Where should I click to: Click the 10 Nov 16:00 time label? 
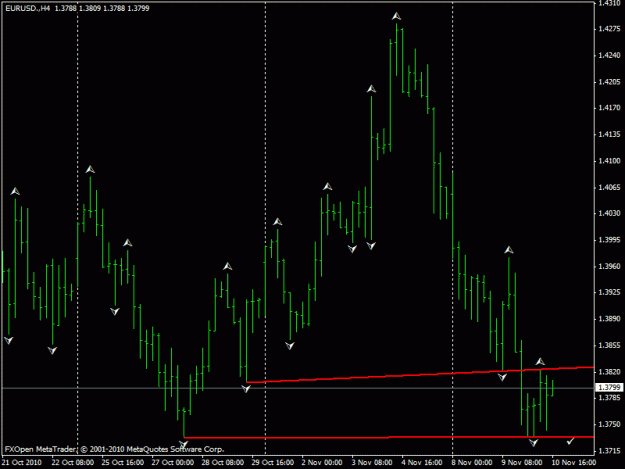[x=574, y=462]
